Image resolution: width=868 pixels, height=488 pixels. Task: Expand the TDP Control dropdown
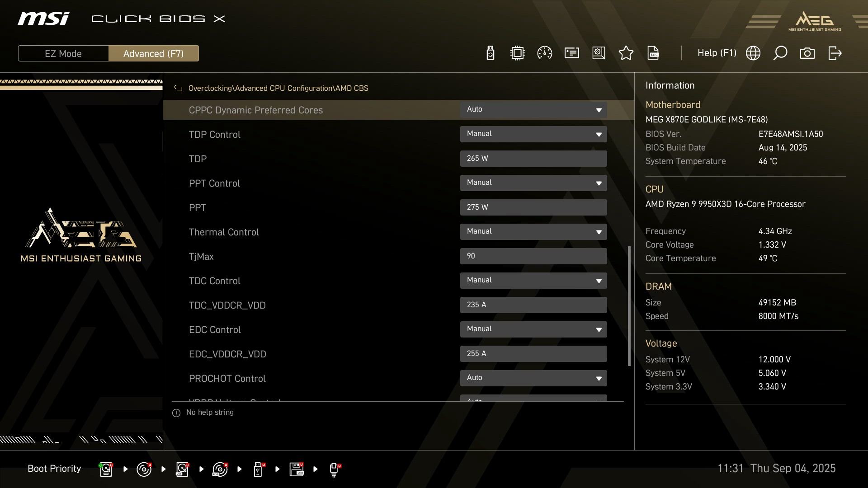tap(533, 134)
